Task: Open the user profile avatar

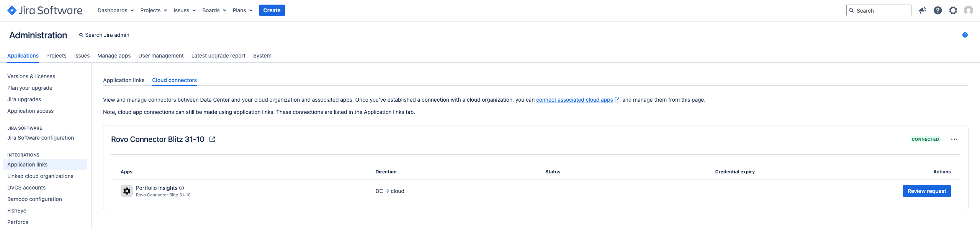Action: click(969, 10)
